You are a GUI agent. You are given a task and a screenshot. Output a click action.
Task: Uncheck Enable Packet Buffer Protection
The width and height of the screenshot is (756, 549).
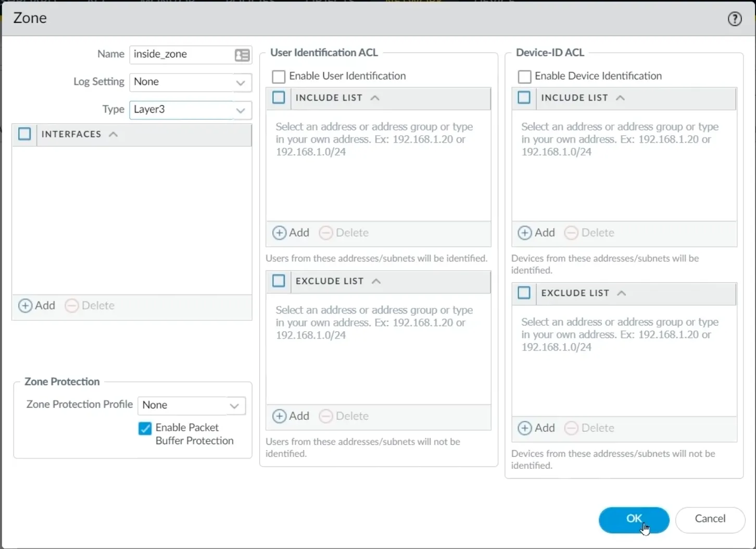point(145,428)
